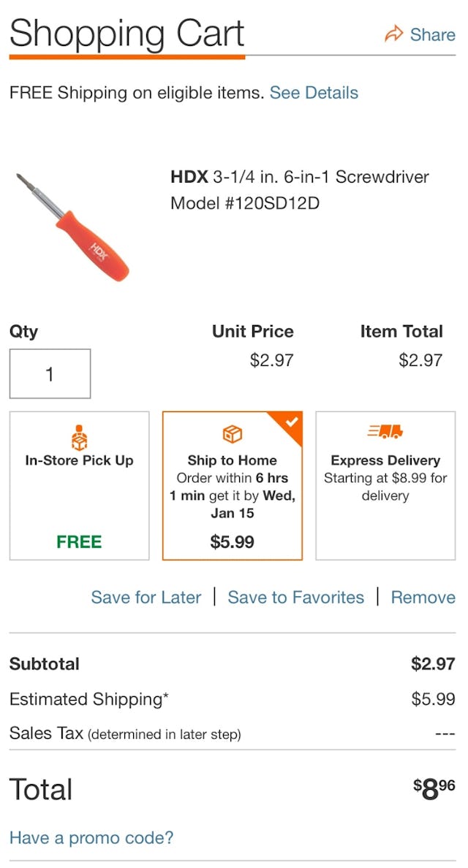The height and width of the screenshot is (868, 468).
Task: Click Save for Later
Action: pyautogui.click(x=146, y=597)
